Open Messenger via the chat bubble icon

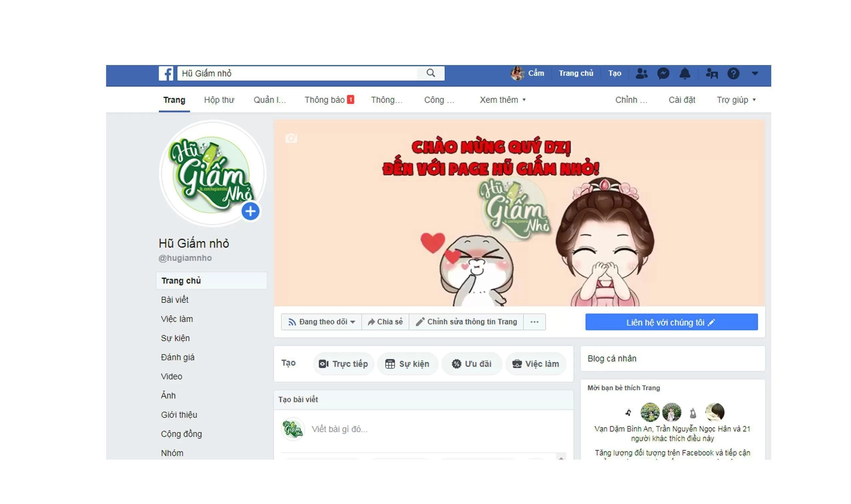click(663, 73)
